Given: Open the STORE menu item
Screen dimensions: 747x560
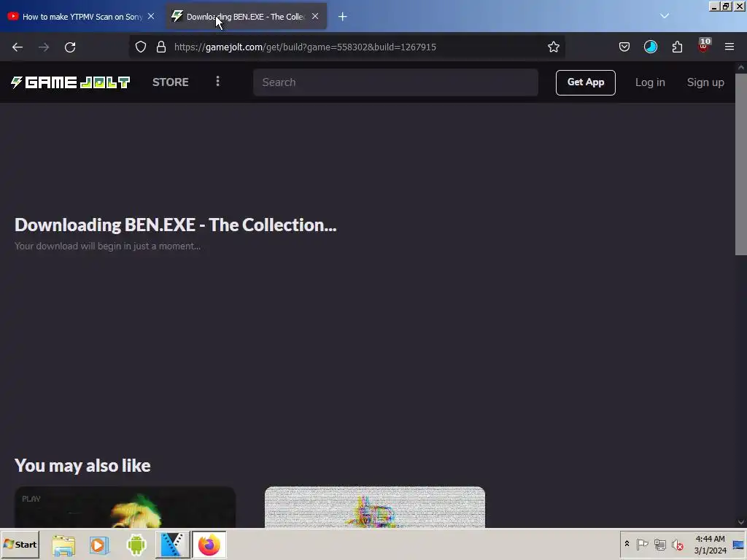Looking at the screenshot, I should (171, 82).
